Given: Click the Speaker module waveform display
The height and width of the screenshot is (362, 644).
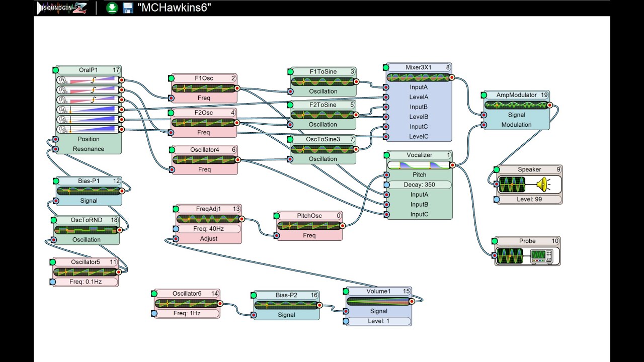Looking at the screenshot, I should [512, 185].
